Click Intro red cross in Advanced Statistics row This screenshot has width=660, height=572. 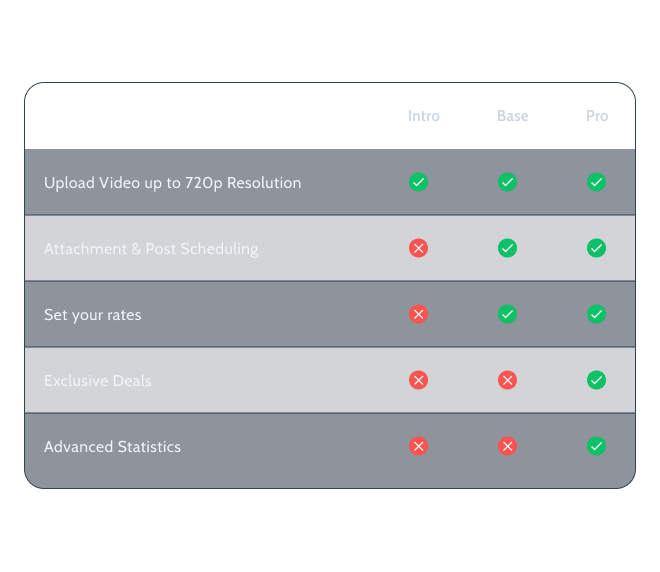click(418, 446)
